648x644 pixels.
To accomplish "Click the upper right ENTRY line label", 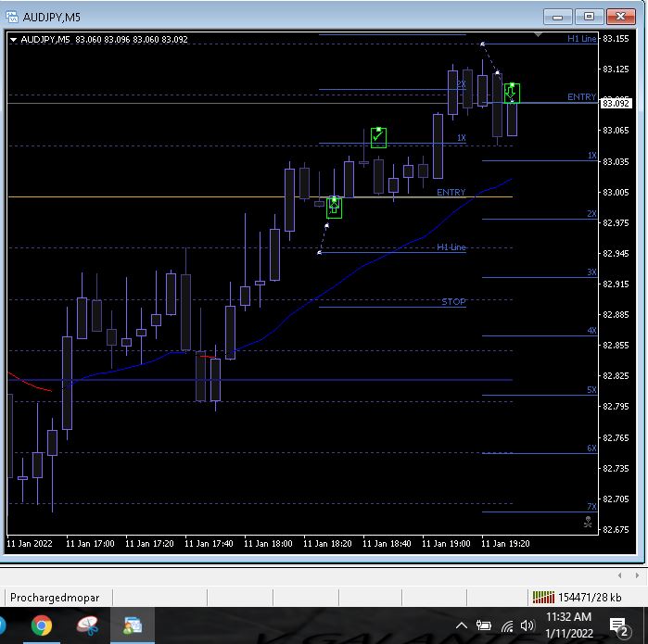I will pos(581,96).
